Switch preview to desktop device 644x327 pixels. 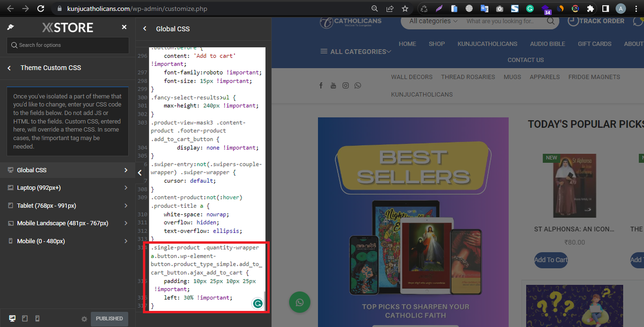pyautogui.click(x=12, y=318)
